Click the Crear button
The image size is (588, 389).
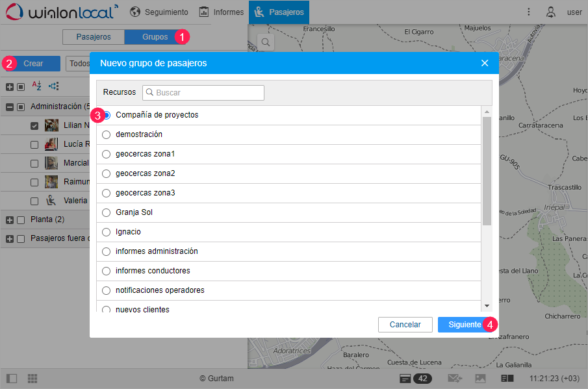pyautogui.click(x=33, y=64)
